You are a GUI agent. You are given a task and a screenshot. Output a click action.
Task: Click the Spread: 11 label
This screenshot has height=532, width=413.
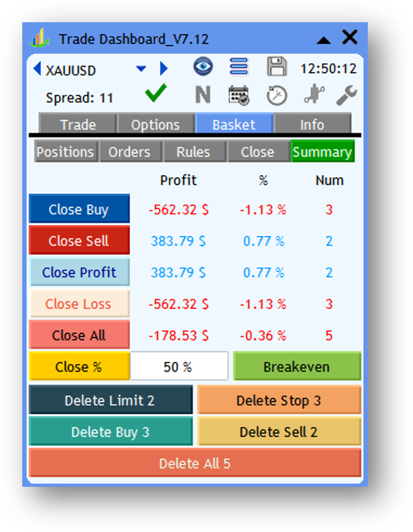pos(79,98)
